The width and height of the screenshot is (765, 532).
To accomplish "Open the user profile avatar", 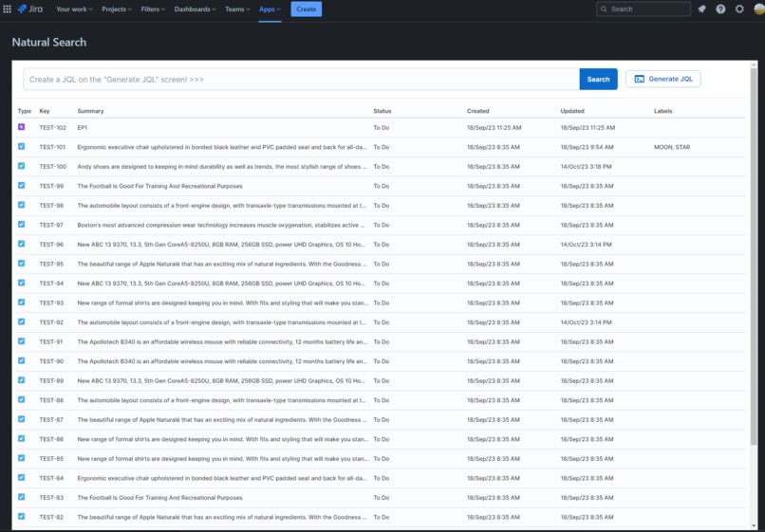I will (x=759, y=9).
